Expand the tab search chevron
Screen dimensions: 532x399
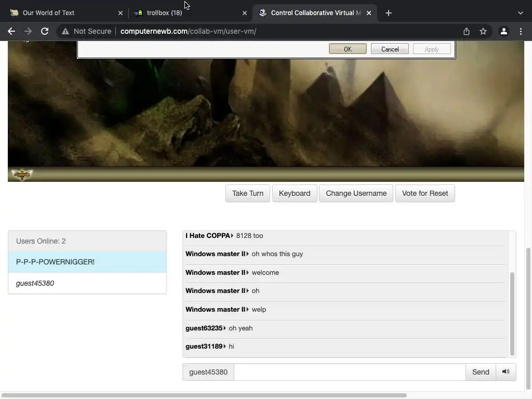point(521,13)
